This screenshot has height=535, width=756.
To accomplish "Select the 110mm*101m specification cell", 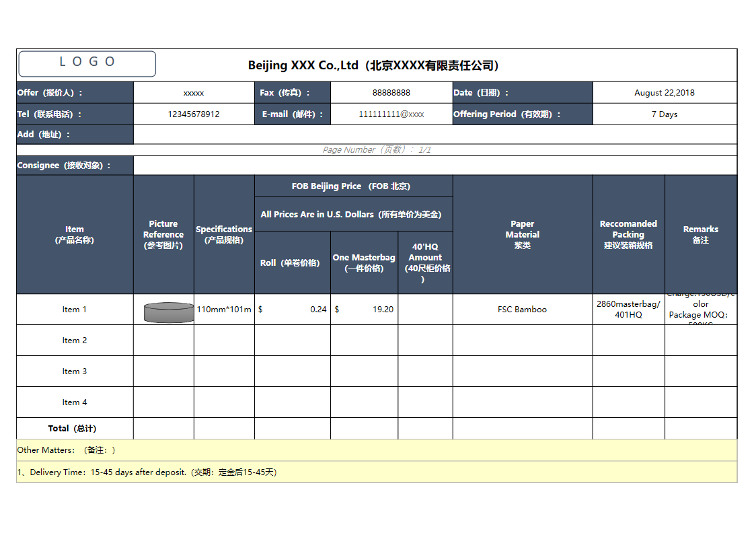I will pyautogui.click(x=224, y=310).
